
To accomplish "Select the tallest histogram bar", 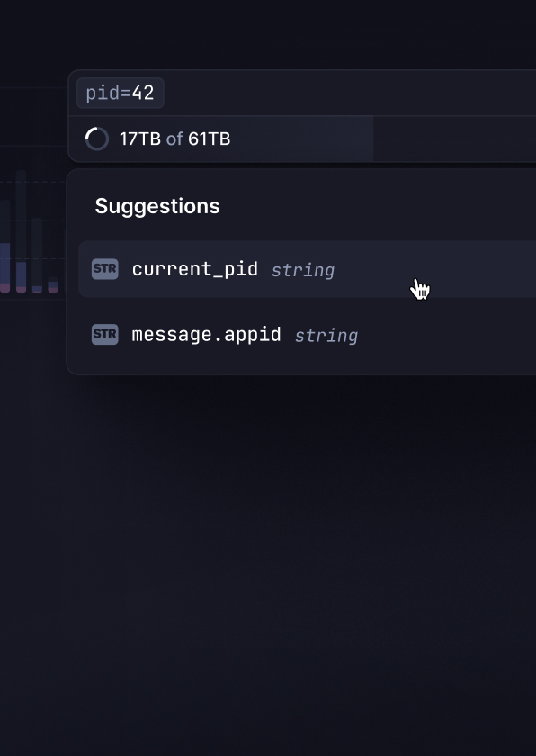I will pos(21,231).
